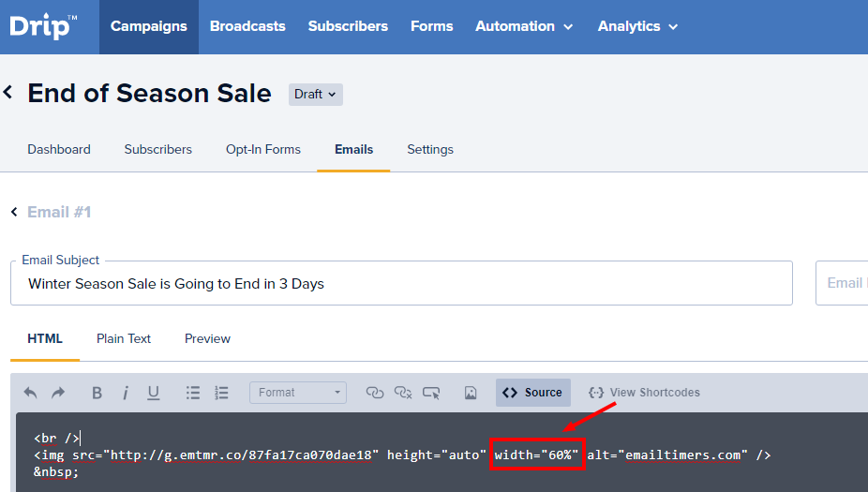This screenshot has width=868, height=492.
Task: Click View Shortcodes
Action: [x=644, y=393]
